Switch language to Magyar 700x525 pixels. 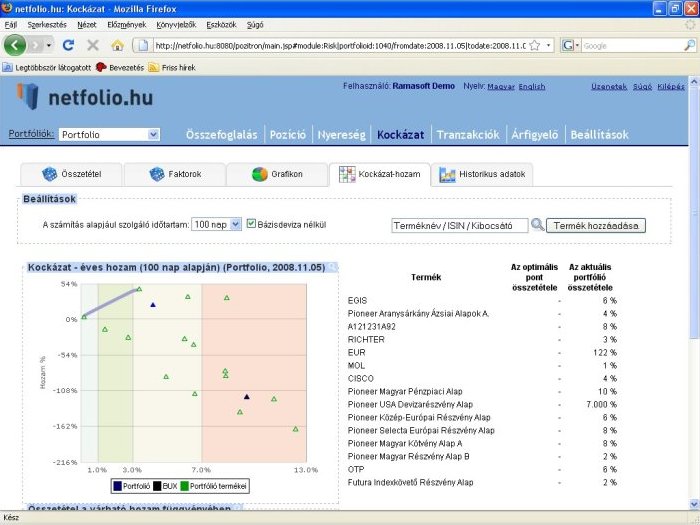(501, 86)
